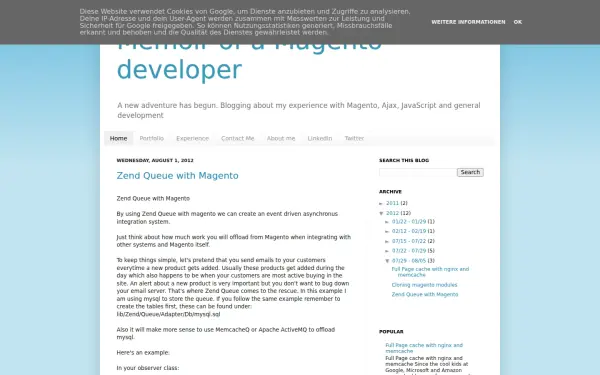Open Popular post Full Page cache with nginx
Screen dimensions: 600x375
[x=424, y=348]
